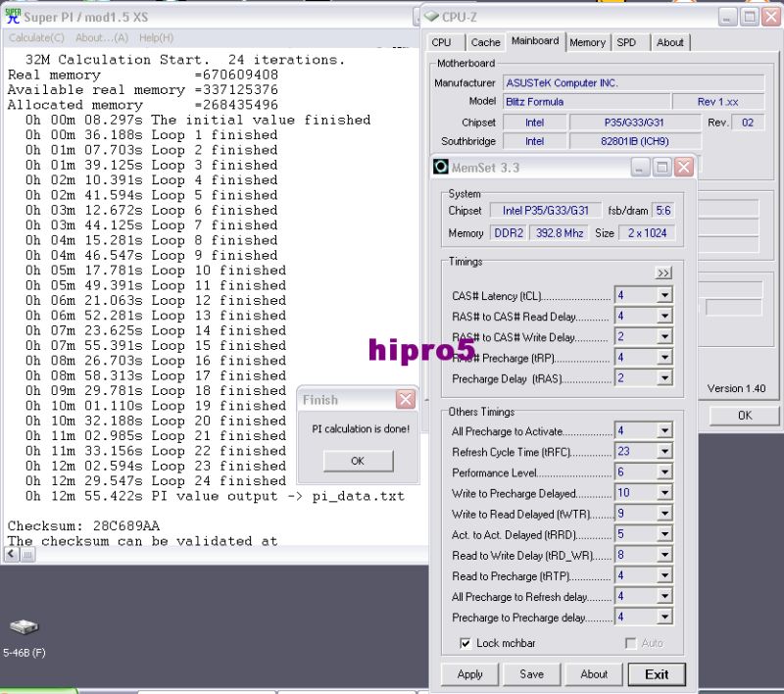Click the memory frequency 392.8 Mhz

(560, 233)
